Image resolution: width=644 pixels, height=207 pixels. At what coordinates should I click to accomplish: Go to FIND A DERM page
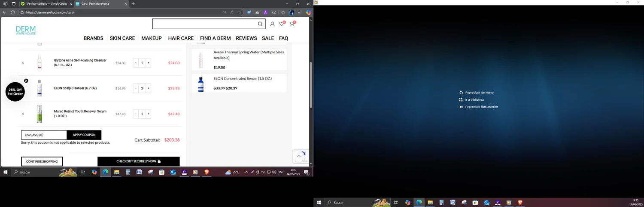(x=216, y=38)
